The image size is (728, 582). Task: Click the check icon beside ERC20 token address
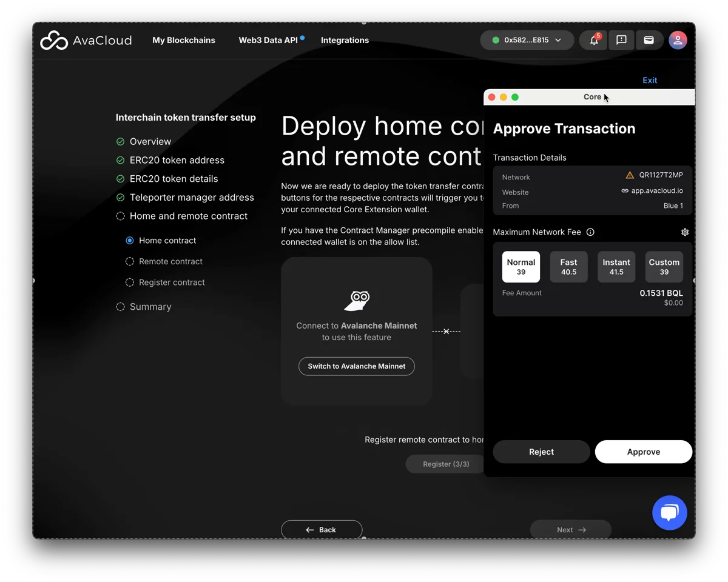pyautogui.click(x=120, y=161)
